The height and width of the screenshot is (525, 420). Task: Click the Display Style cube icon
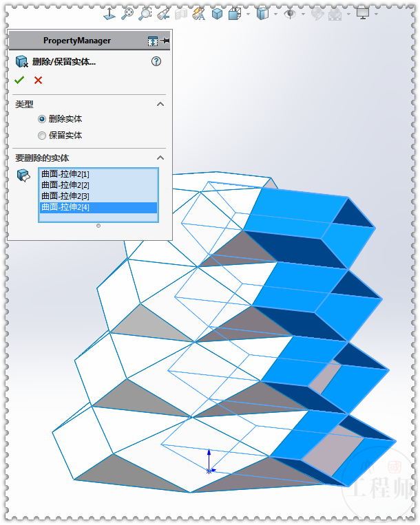click(x=262, y=14)
